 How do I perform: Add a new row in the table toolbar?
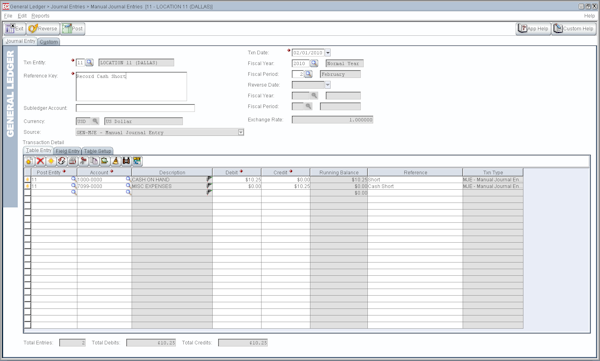point(29,161)
